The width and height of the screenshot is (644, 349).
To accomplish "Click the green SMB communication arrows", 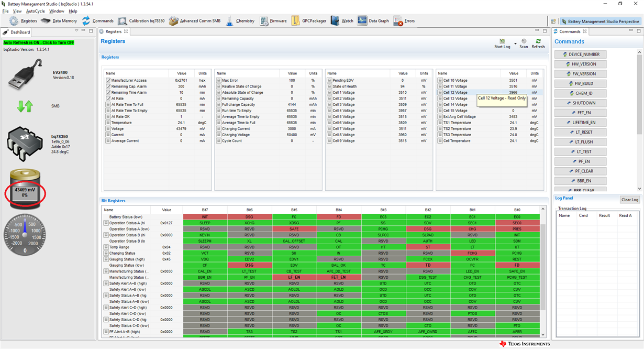I will tap(25, 106).
